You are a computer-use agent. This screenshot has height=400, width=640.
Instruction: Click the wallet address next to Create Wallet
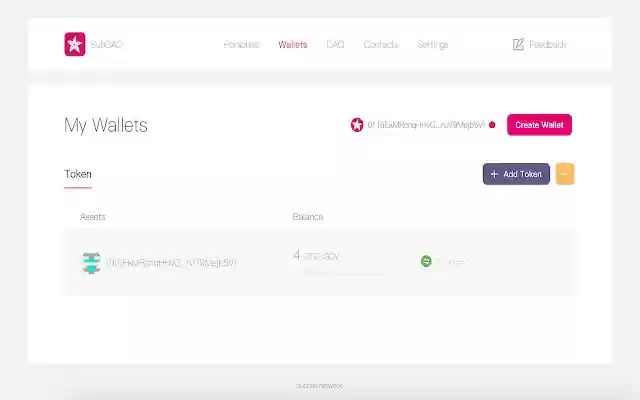426,125
